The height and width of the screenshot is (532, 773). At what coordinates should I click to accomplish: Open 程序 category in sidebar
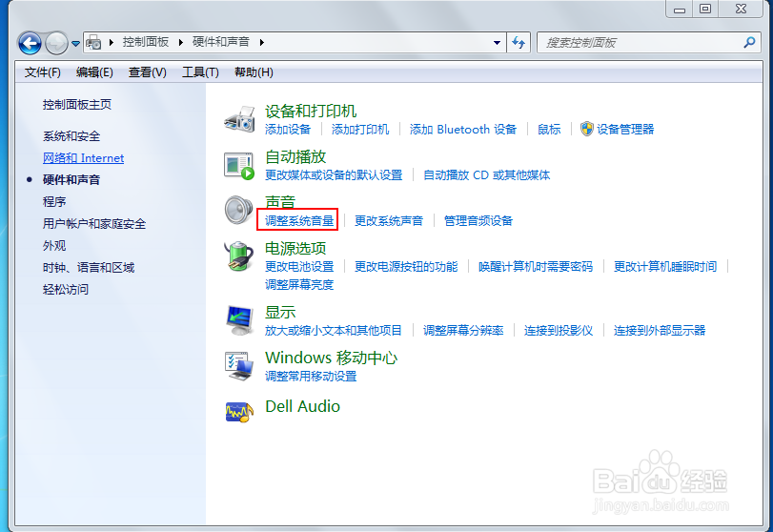tap(54, 202)
